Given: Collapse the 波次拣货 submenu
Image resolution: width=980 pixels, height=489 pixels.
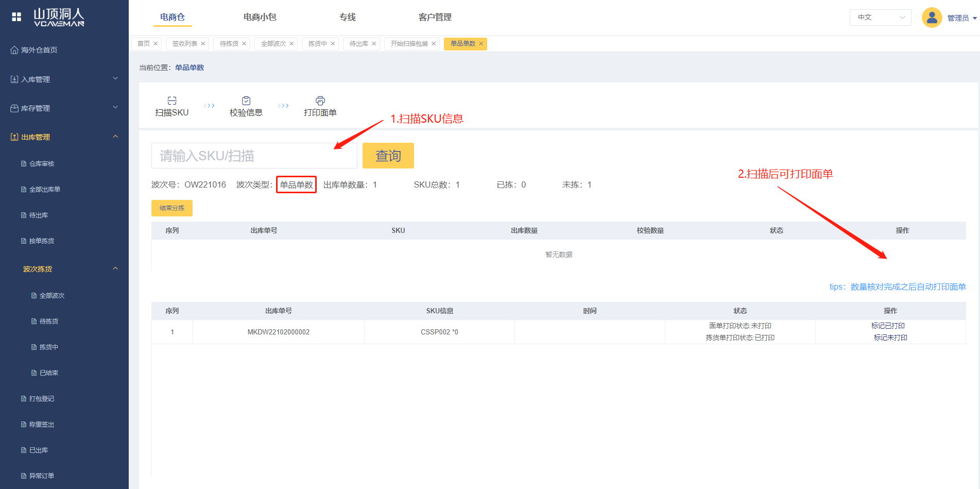Looking at the screenshot, I should pyautogui.click(x=115, y=268).
